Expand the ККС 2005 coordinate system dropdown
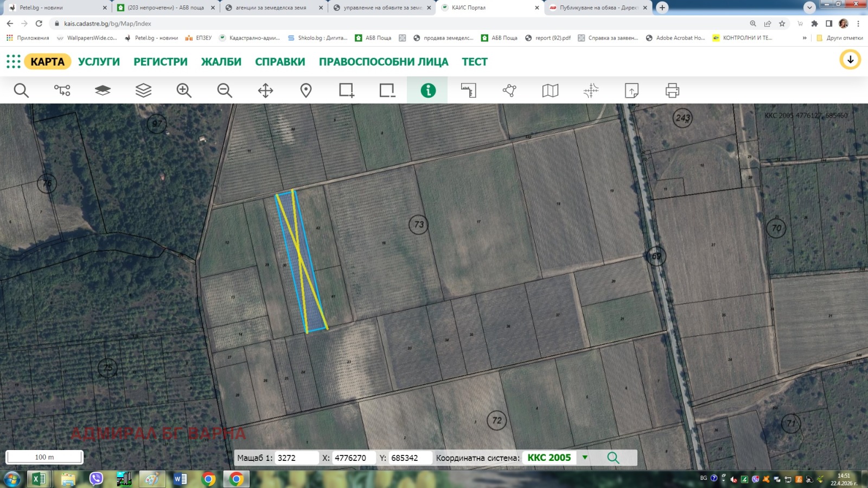 tap(585, 457)
